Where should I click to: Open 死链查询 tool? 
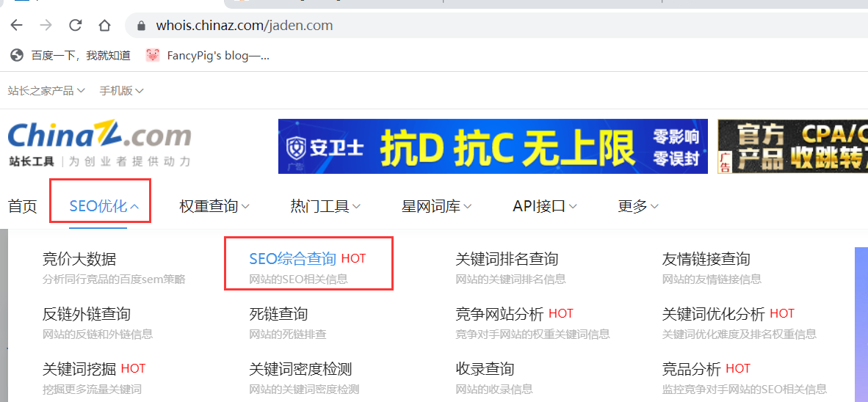(x=278, y=314)
